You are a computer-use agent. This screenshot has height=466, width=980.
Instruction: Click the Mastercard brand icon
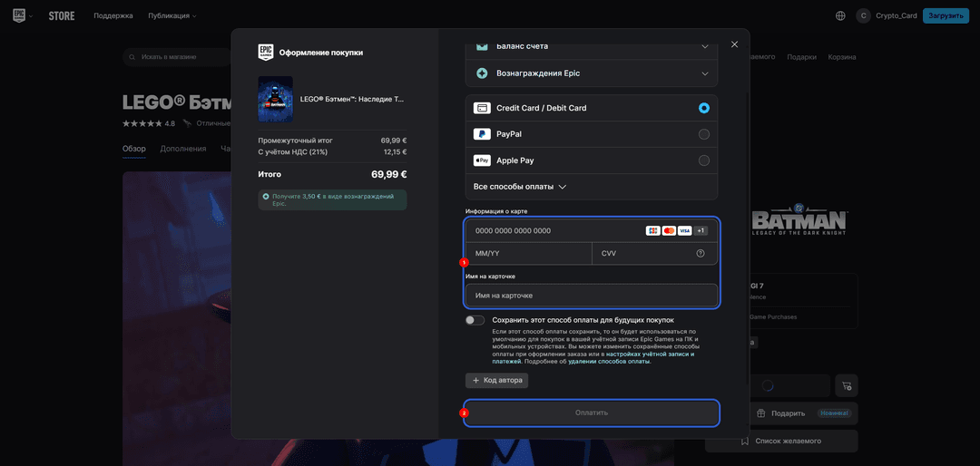[669, 231]
